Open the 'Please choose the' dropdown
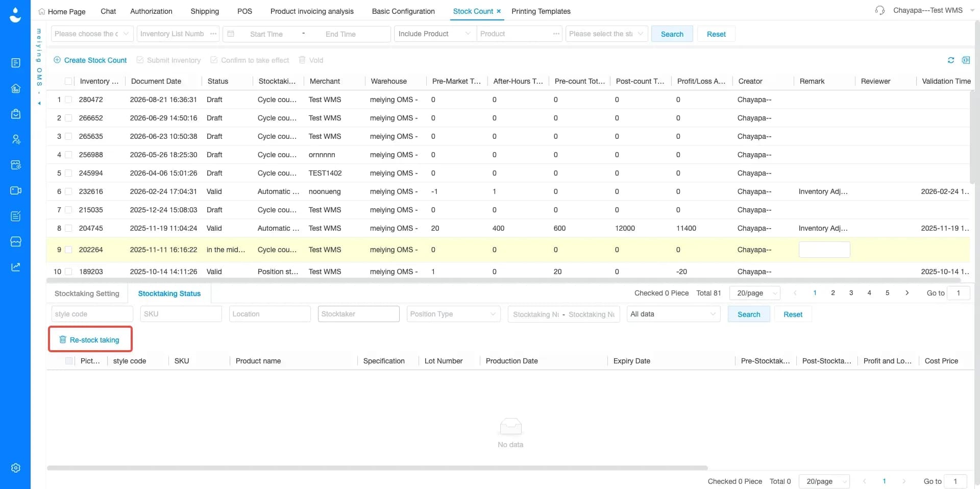 92,34
